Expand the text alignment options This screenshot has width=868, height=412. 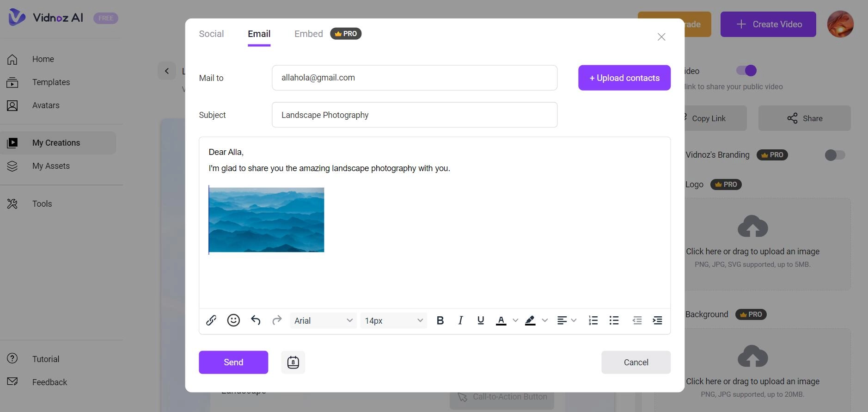(574, 320)
